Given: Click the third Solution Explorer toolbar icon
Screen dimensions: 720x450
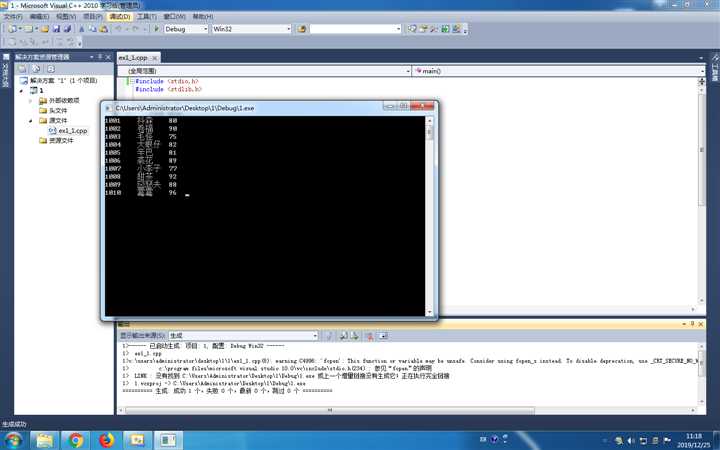Looking at the screenshot, I should click(x=51, y=69).
